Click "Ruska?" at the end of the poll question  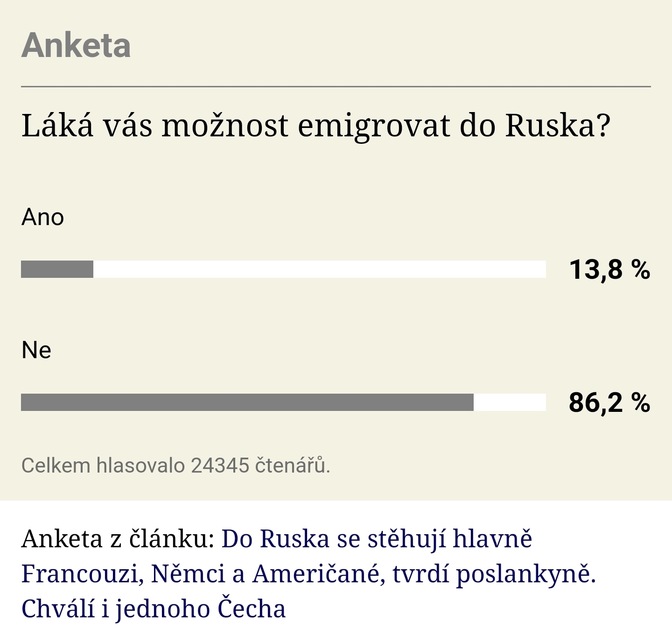(x=558, y=126)
